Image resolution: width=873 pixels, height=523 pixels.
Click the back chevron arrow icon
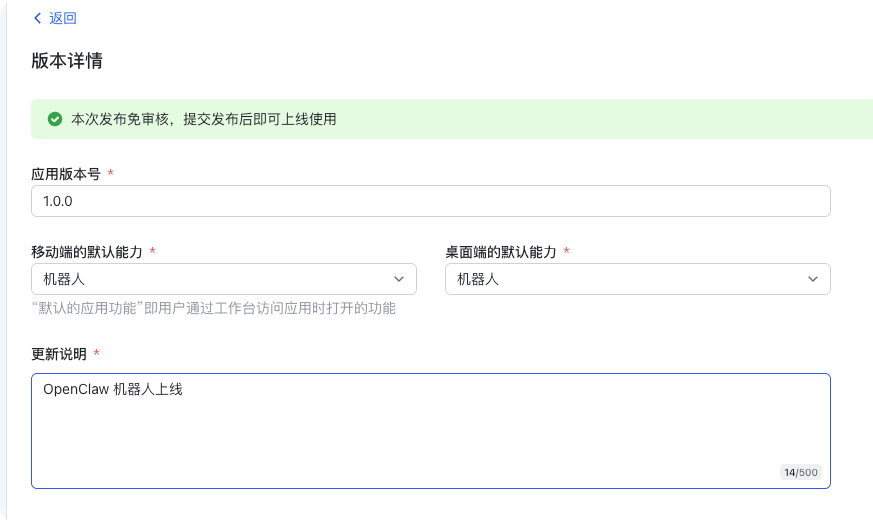click(x=38, y=18)
